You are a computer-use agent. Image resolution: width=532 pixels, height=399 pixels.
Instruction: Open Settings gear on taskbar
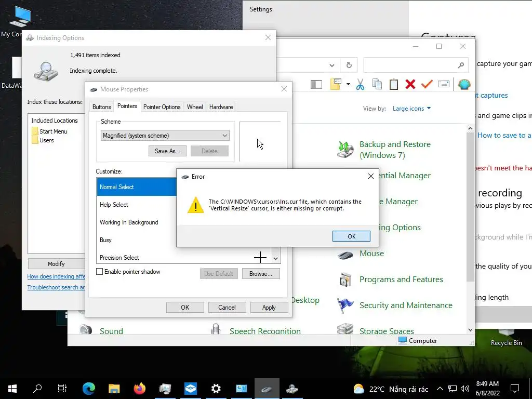pyautogui.click(x=216, y=389)
